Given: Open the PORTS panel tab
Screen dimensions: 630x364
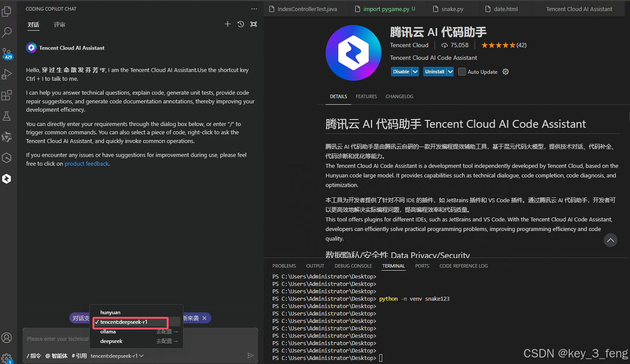Looking at the screenshot, I should 422,266.
